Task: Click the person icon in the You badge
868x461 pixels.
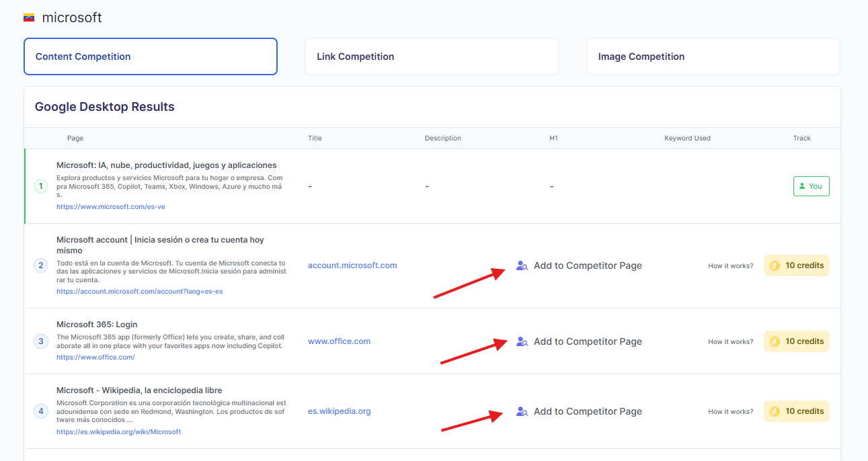Action: [x=802, y=186]
